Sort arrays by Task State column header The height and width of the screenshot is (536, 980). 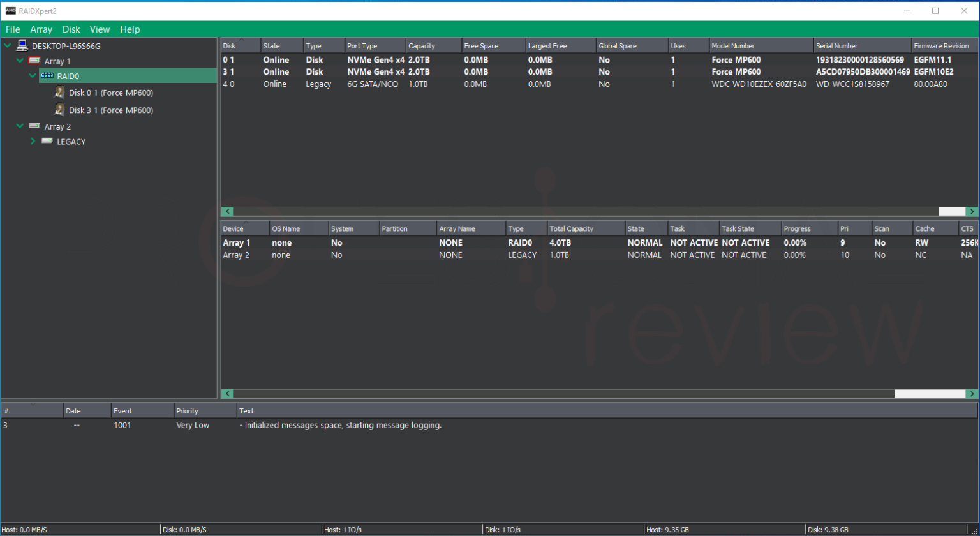click(x=750, y=228)
